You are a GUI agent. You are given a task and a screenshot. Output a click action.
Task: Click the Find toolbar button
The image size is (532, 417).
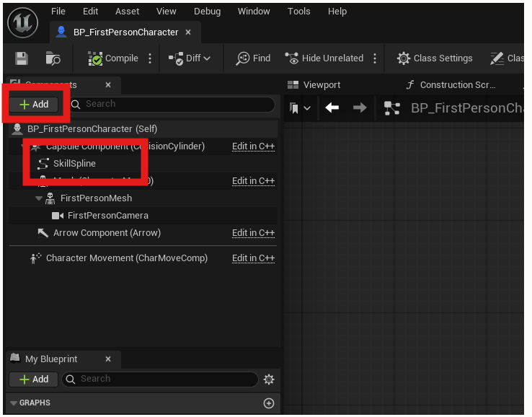click(253, 58)
